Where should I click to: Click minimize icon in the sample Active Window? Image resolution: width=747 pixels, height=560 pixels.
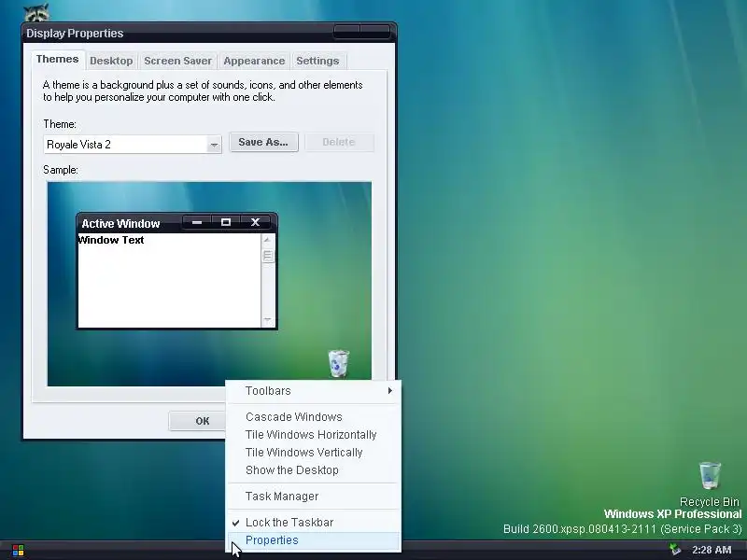197,222
